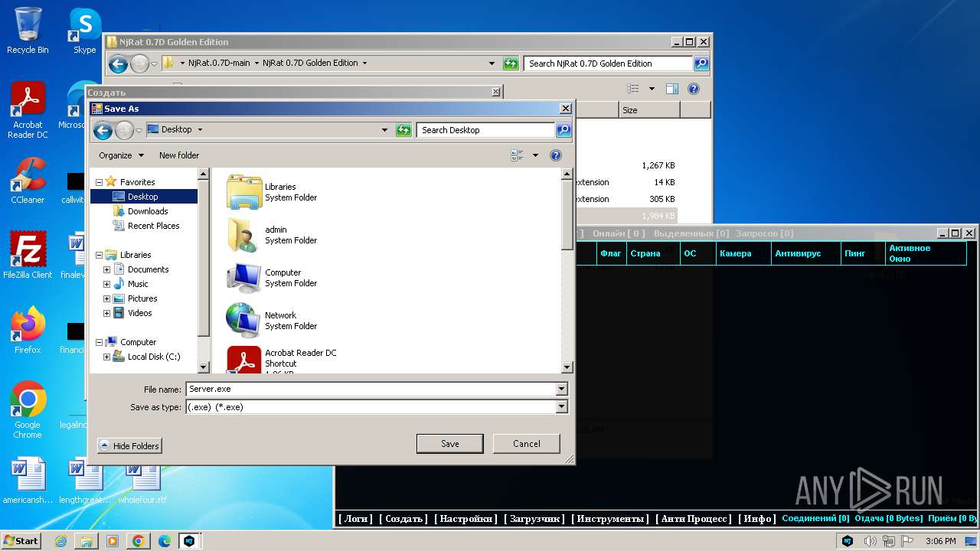Screen dimensions: 980x551
Task: Select Local Disk (C:) in tree
Action: [x=153, y=357]
